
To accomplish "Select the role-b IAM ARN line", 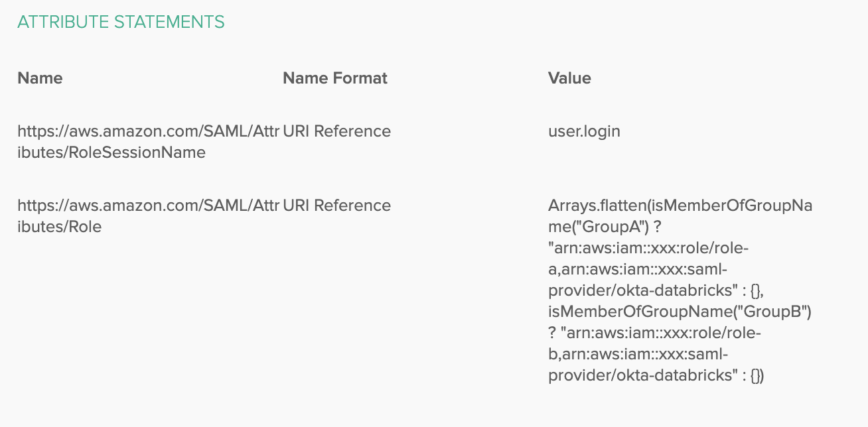I will click(654, 333).
